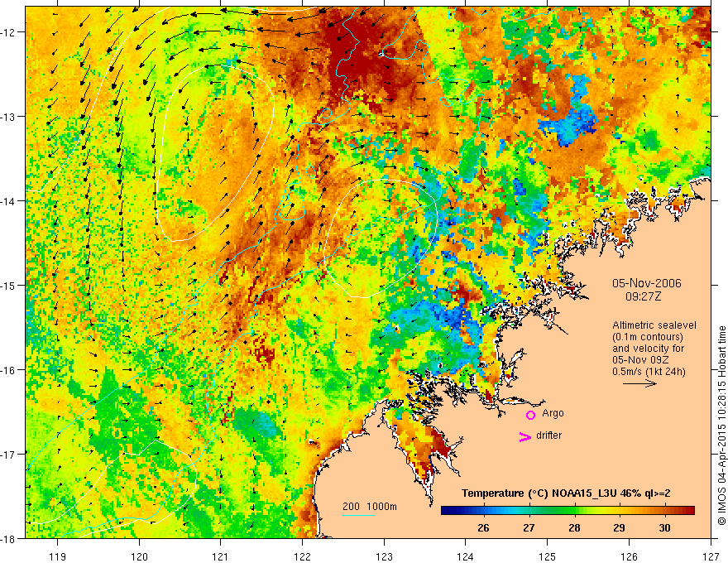Click the Temperature NOAA15_L3U title text

pos(566,493)
